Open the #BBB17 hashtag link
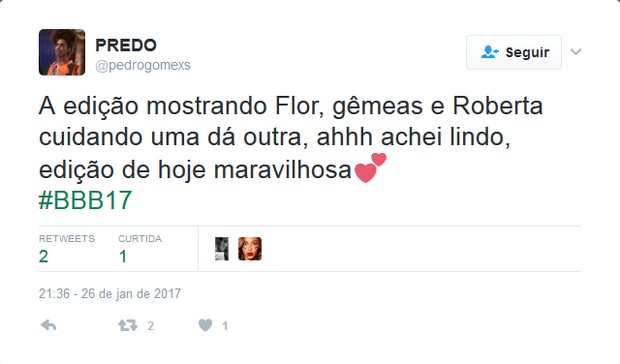The width and height of the screenshot is (620, 364). coord(85,200)
